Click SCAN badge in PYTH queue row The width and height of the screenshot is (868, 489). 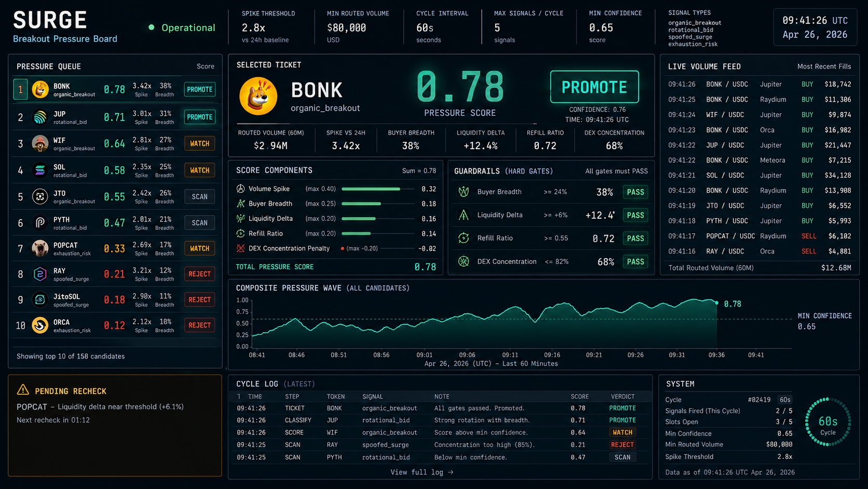pos(200,222)
